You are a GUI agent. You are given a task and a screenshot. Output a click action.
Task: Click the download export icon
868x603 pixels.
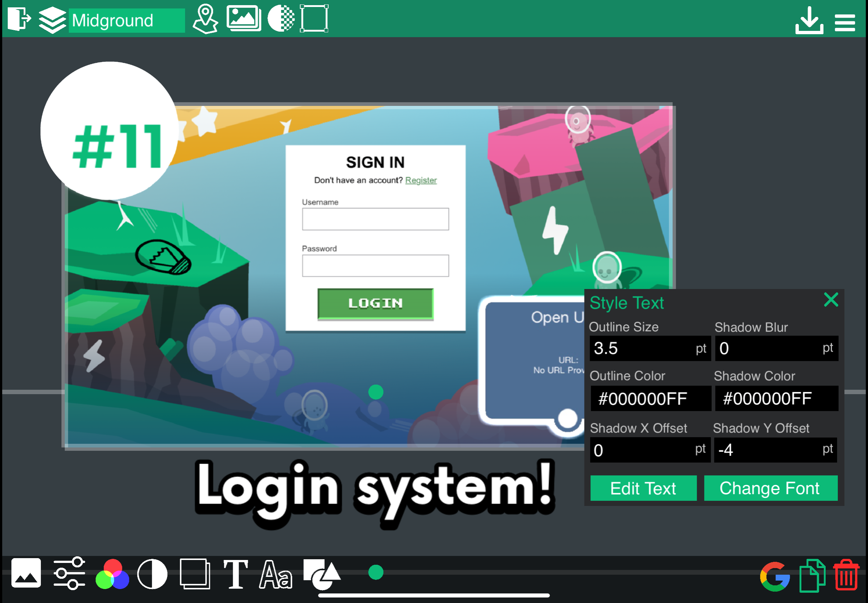click(x=809, y=21)
